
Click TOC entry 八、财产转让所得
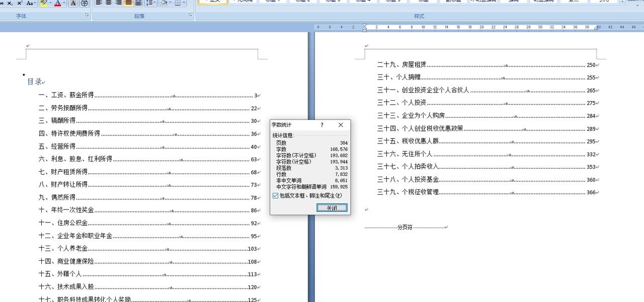point(149,185)
